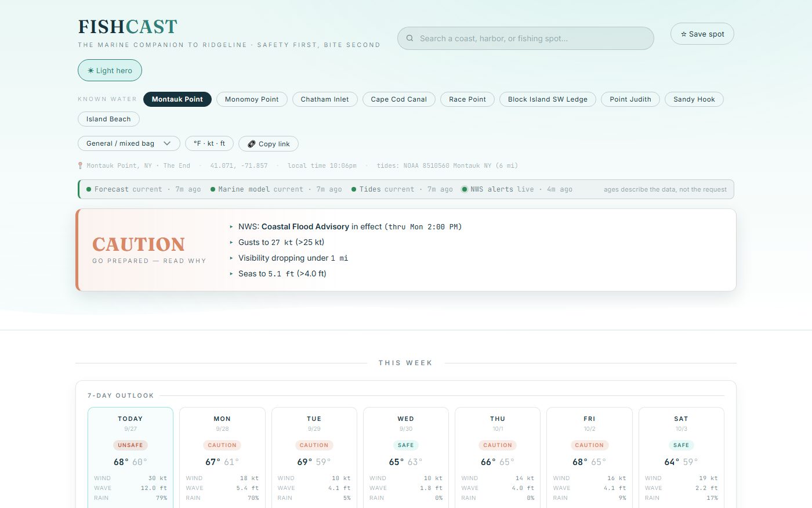Screen dimensions: 812x508
Task: Click the CAUTION badge on the MON card
Action: point(222,445)
